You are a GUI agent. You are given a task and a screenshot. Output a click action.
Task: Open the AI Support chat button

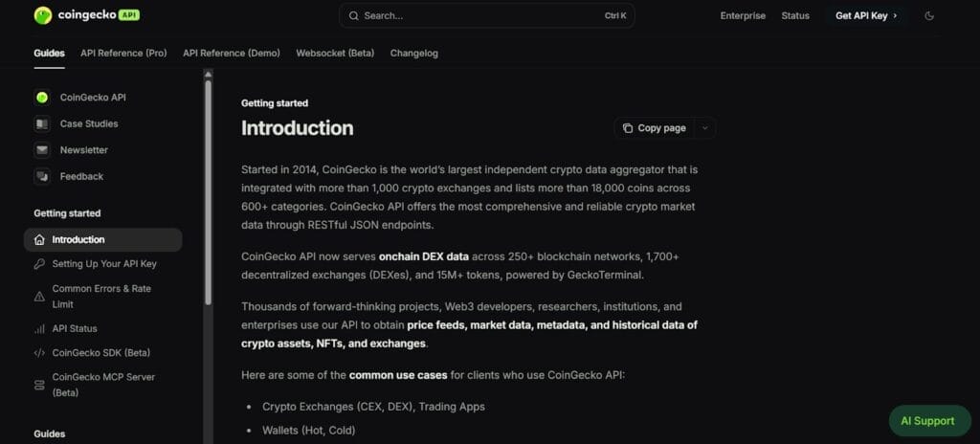(x=927, y=421)
